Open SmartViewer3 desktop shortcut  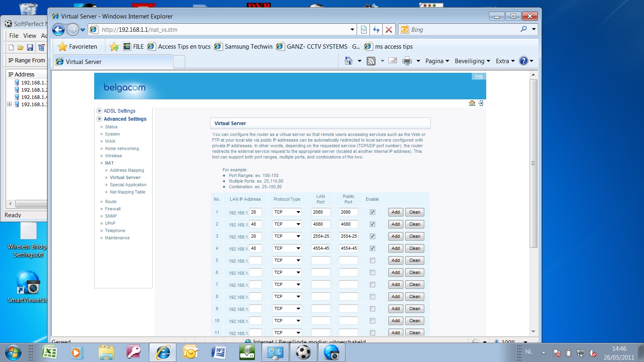28,287
